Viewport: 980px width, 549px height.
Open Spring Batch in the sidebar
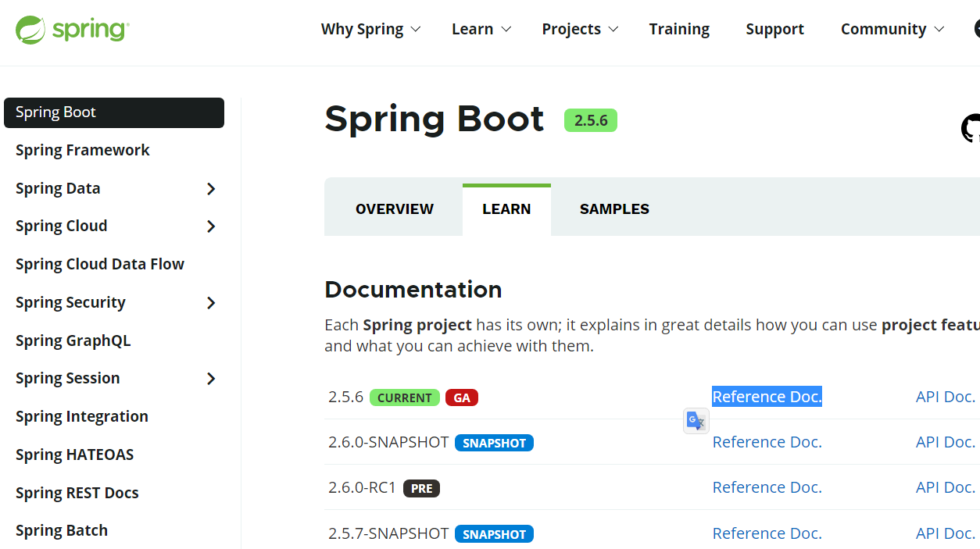coord(61,530)
